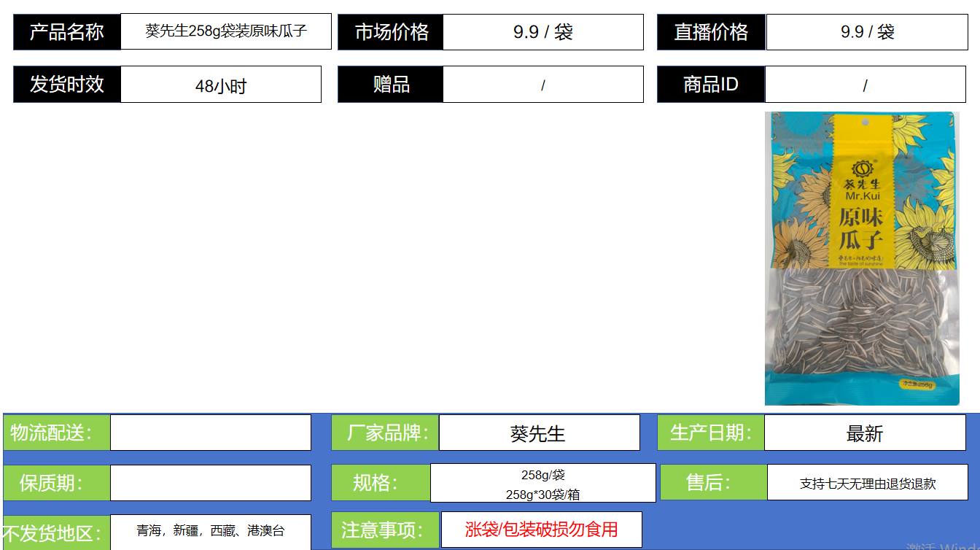The image size is (980, 550).
Task: Click the red warning text 涨袋/包装破损勿食用
Action: (541, 530)
